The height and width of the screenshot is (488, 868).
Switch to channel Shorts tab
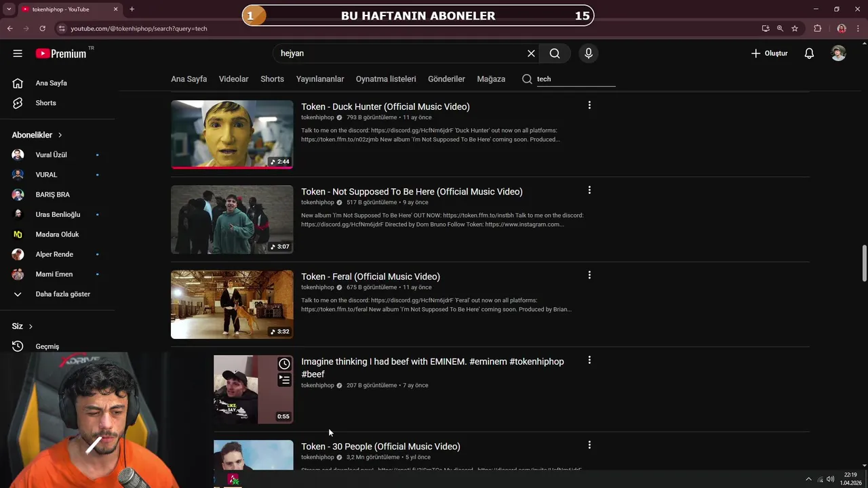pyautogui.click(x=272, y=79)
